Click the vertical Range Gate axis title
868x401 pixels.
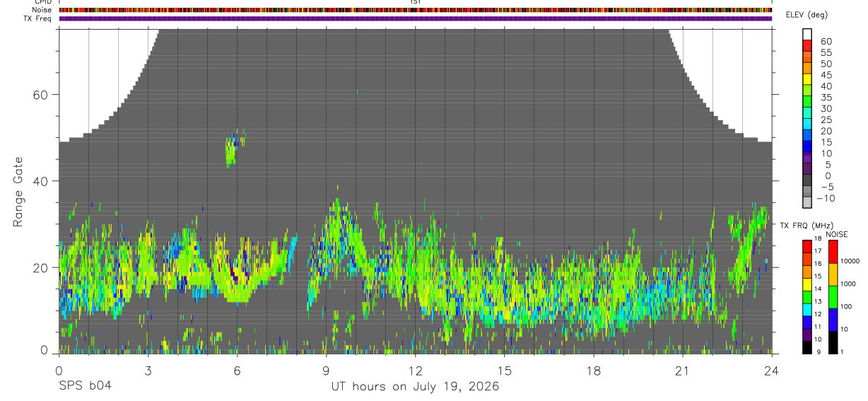coord(18,192)
